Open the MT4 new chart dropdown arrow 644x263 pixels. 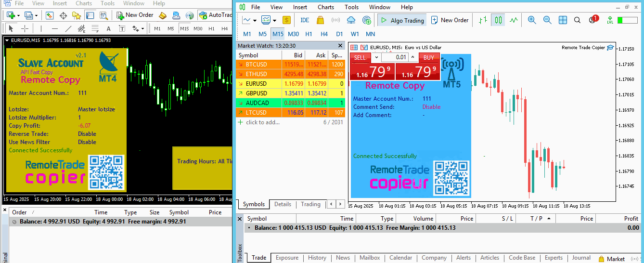coord(18,15)
